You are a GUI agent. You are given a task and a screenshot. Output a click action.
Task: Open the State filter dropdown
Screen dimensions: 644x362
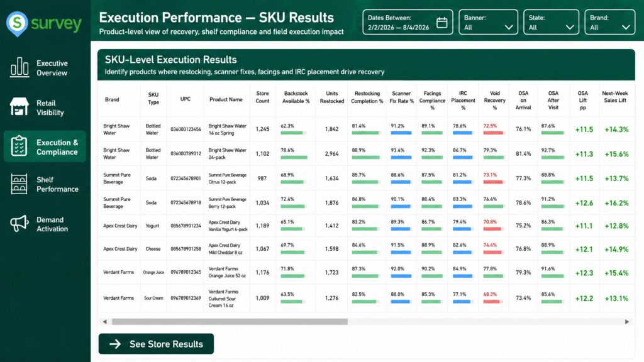click(x=551, y=22)
